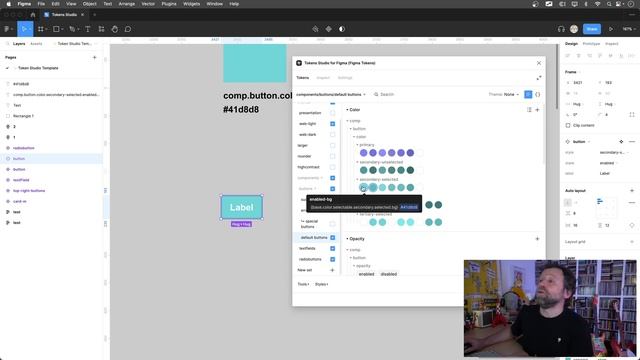Enable the Clip content checkbox

click(x=568, y=125)
